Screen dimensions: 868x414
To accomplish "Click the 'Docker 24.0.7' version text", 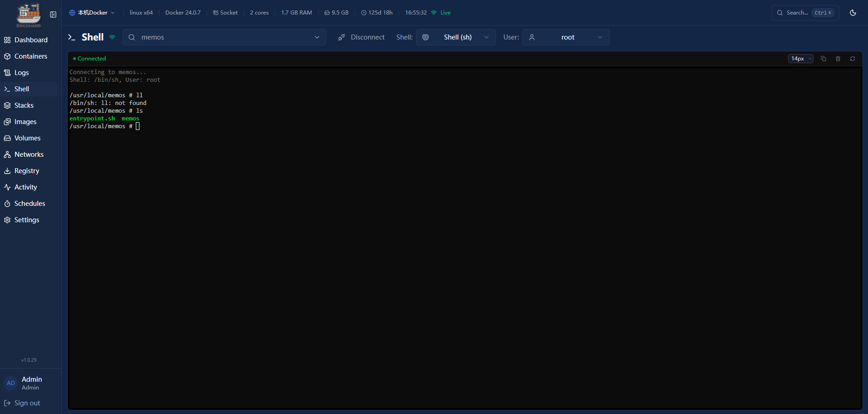I will (x=183, y=13).
